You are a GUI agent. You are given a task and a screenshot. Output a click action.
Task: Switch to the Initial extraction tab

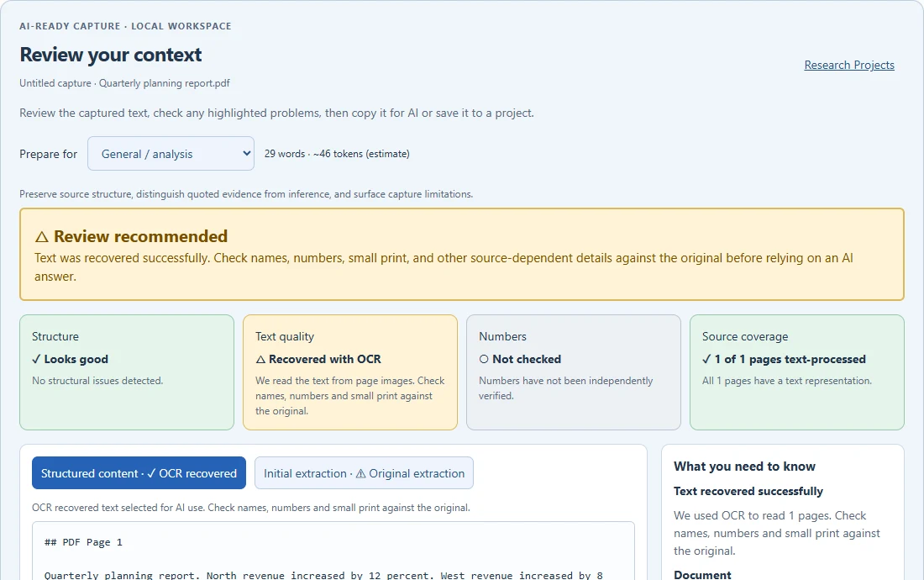(x=365, y=472)
